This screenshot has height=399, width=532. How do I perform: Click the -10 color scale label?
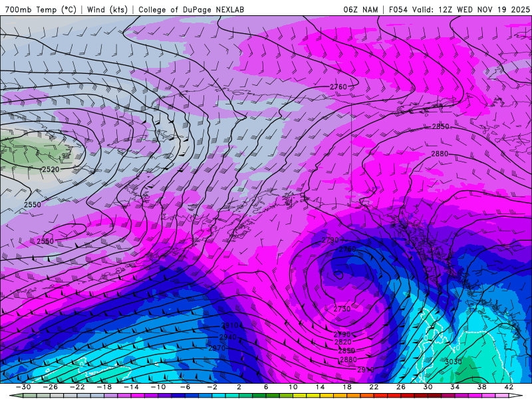point(158,387)
